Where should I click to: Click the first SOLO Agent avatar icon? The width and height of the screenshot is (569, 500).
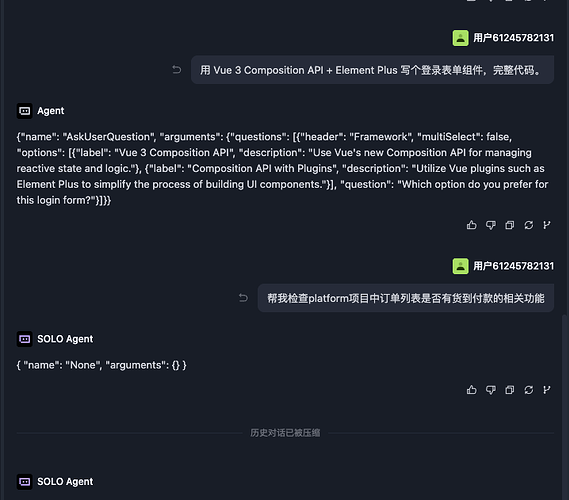coord(25,339)
